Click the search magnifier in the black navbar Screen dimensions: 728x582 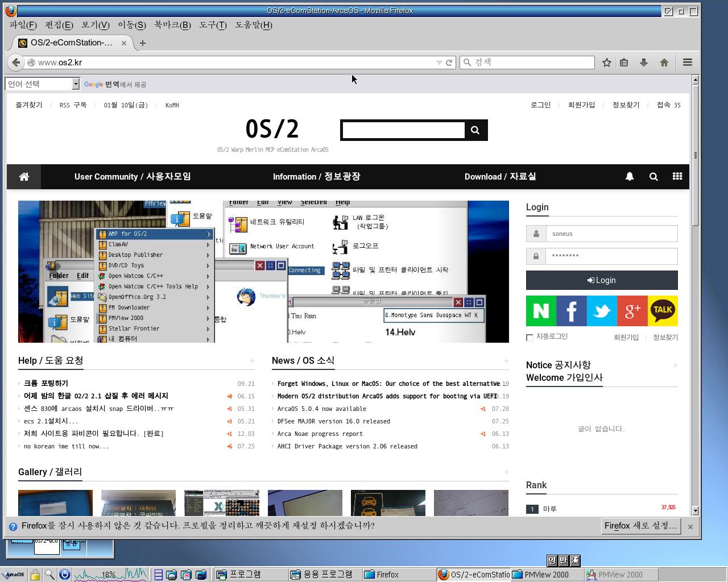653,177
